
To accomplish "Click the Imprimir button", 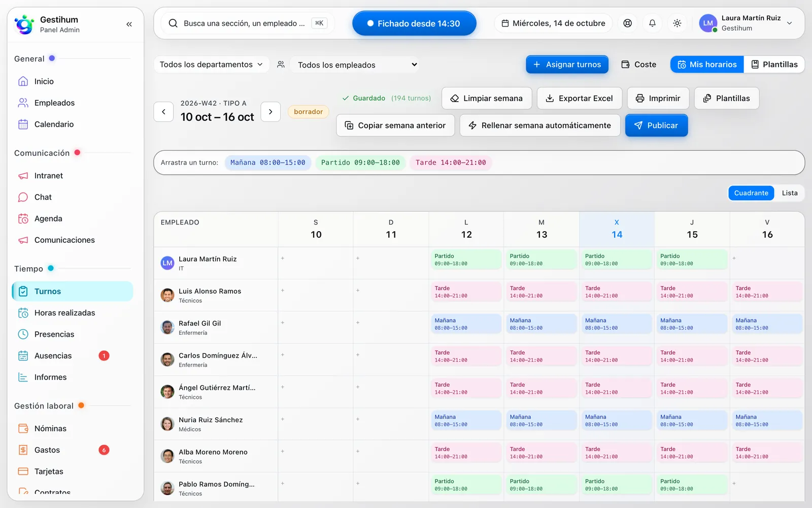I will [658, 98].
